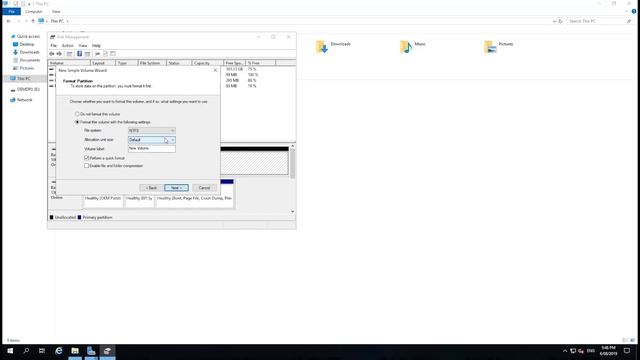The width and height of the screenshot is (640, 360).
Task: Click Forward arrow in Disk Management toolbar
Action: point(59,54)
